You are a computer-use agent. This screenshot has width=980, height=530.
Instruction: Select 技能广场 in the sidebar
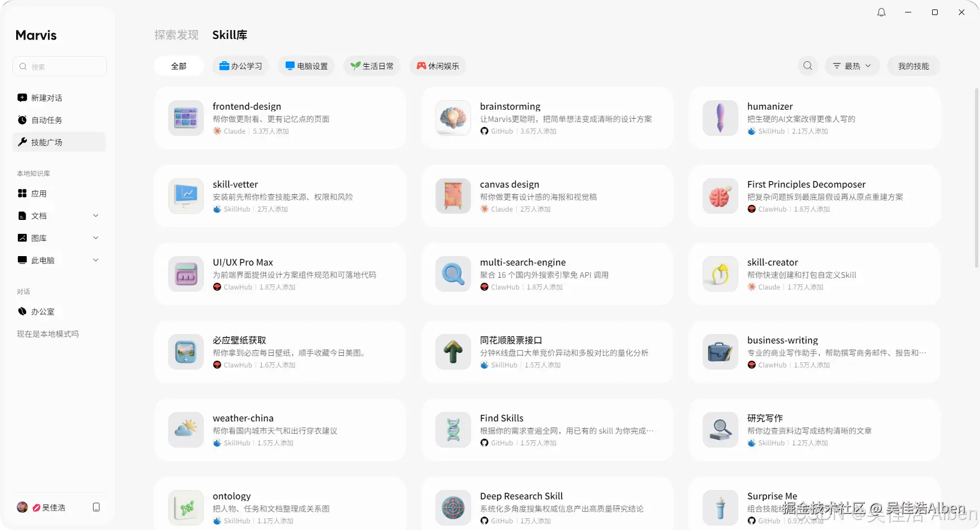(59, 142)
